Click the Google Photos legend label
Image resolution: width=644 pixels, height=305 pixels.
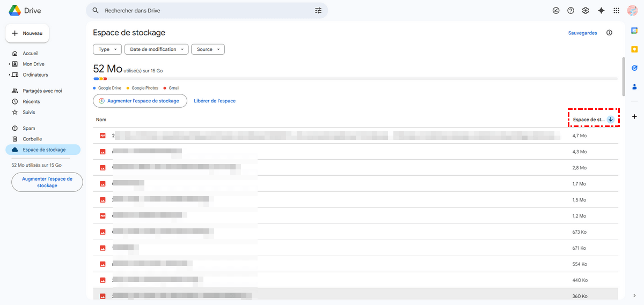(x=145, y=88)
